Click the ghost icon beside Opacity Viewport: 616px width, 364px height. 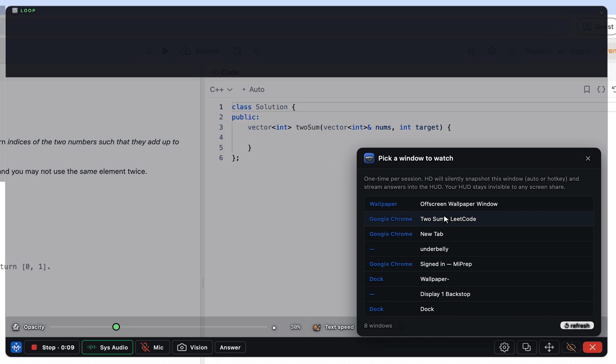coord(16,327)
